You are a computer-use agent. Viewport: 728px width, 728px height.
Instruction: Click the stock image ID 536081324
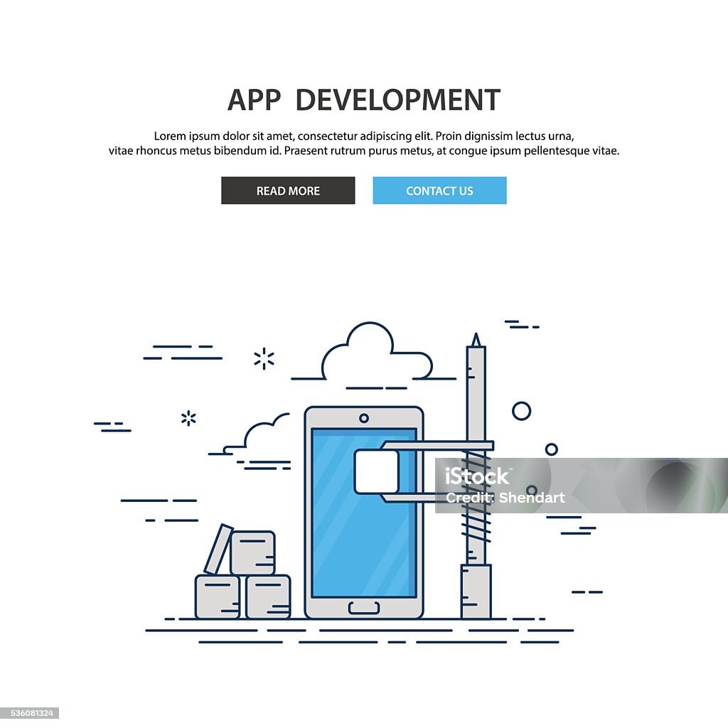tap(32, 712)
